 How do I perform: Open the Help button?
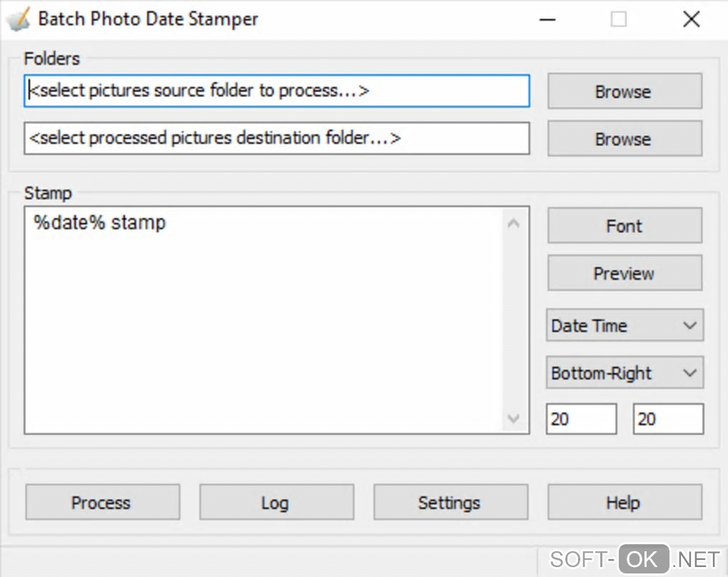click(x=625, y=503)
